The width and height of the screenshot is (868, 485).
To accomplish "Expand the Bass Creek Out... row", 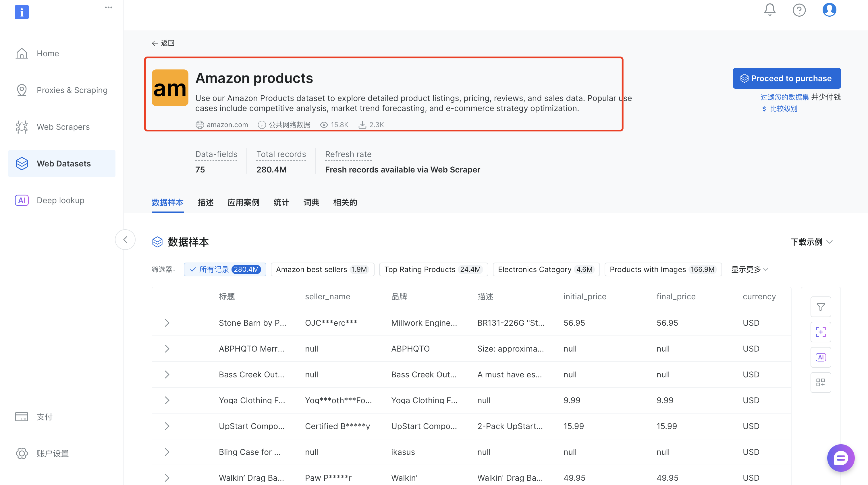I will [x=167, y=374].
